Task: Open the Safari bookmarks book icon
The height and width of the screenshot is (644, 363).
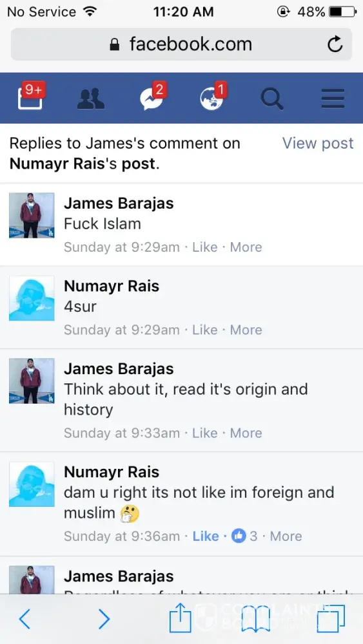Action: (x=255, y=619)
